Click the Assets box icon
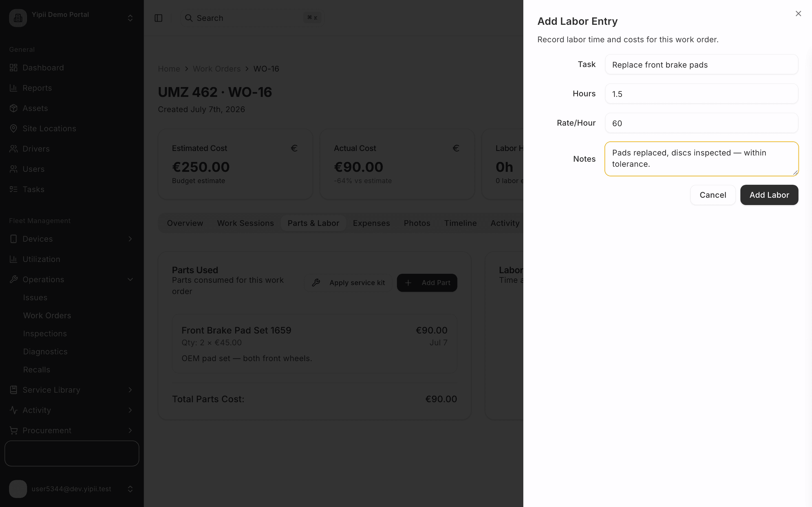This screenshot has width=812, height=507. (14, 108)
